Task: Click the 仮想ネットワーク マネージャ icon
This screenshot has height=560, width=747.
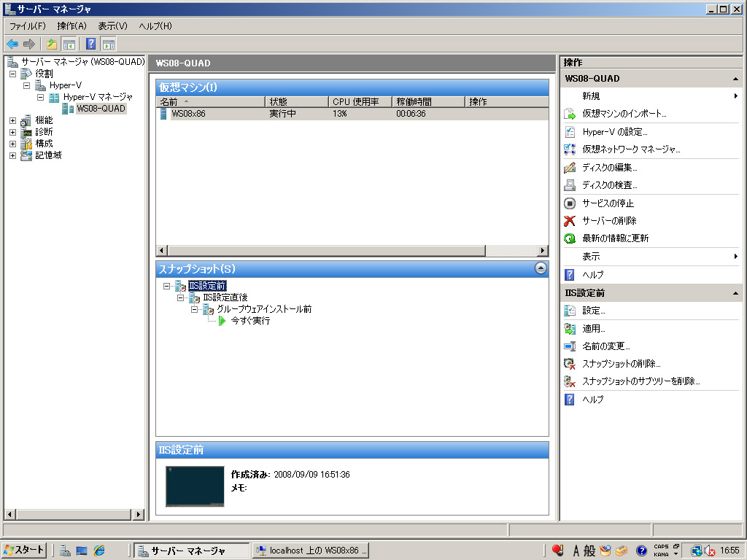Action: tap(570, 149)
